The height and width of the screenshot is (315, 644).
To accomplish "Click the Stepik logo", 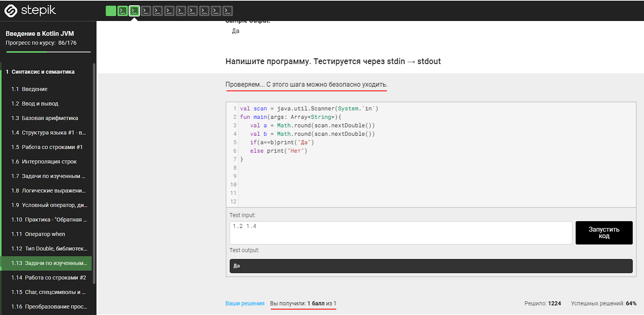I will 30,10.
